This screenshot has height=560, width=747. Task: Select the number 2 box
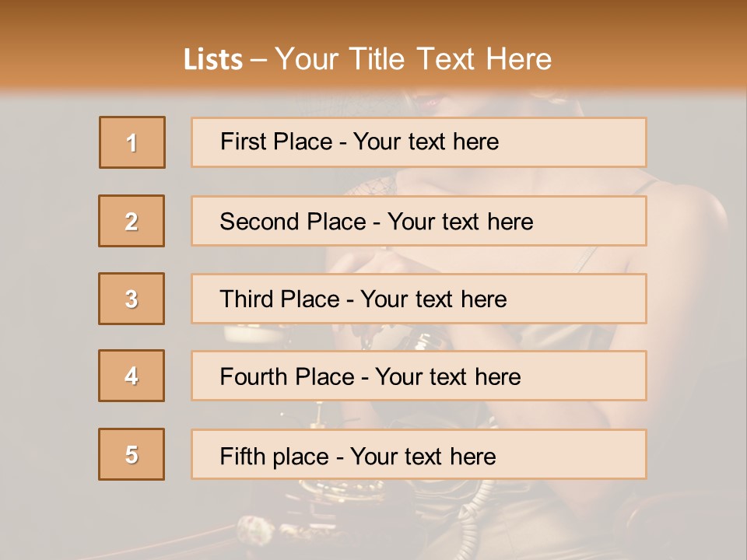click(x=132, y=221)
